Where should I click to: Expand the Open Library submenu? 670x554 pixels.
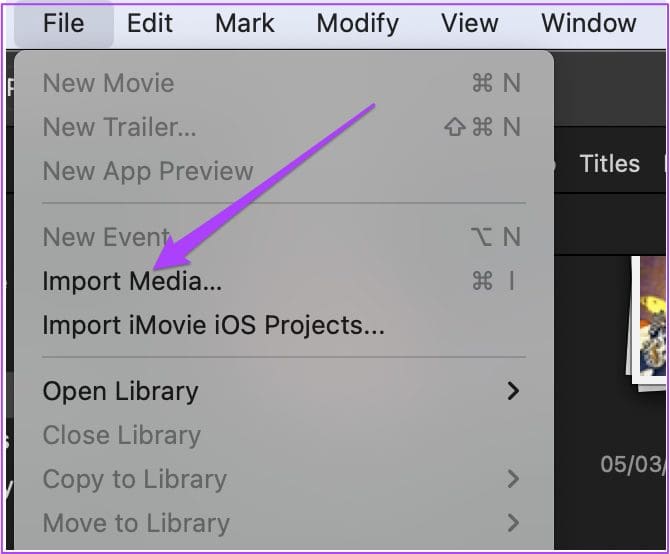coord(284,391)
